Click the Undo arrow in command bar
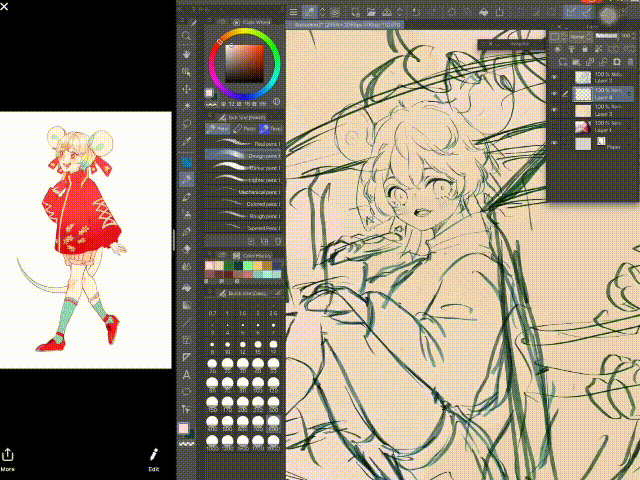640x480 pixels. click(x=416, y=12)
